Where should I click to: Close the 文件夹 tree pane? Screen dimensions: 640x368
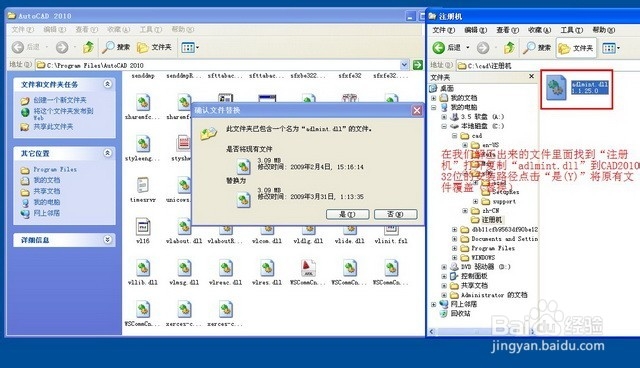[x=531, y=76]
